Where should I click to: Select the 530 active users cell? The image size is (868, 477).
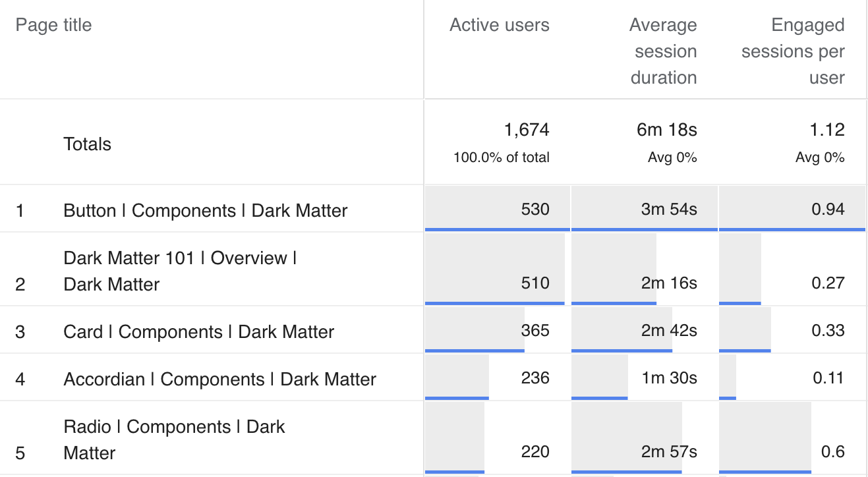coord(535,209)
